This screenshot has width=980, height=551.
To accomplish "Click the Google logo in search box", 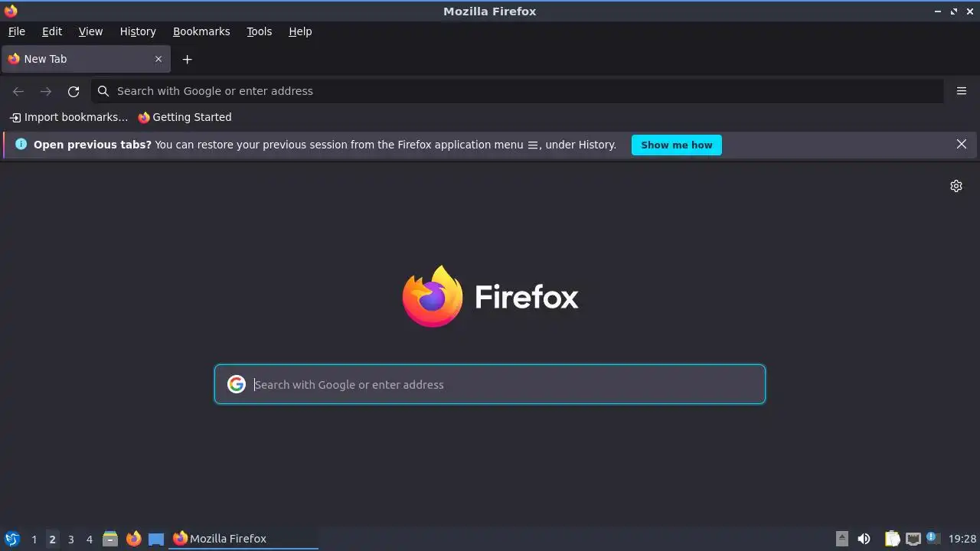I will pos(236,384).
